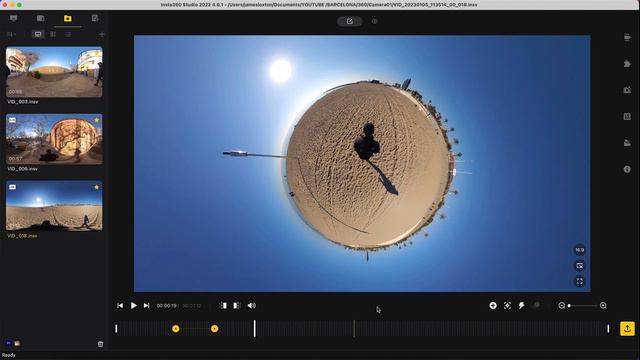Screen dimensions: 640x360
Task: Click the timeline end trim handle
Action: tap(608, 329)
